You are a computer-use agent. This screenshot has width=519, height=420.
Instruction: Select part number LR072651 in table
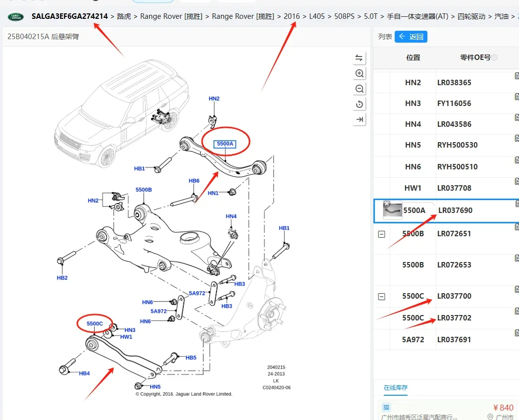tap(454, 234)
